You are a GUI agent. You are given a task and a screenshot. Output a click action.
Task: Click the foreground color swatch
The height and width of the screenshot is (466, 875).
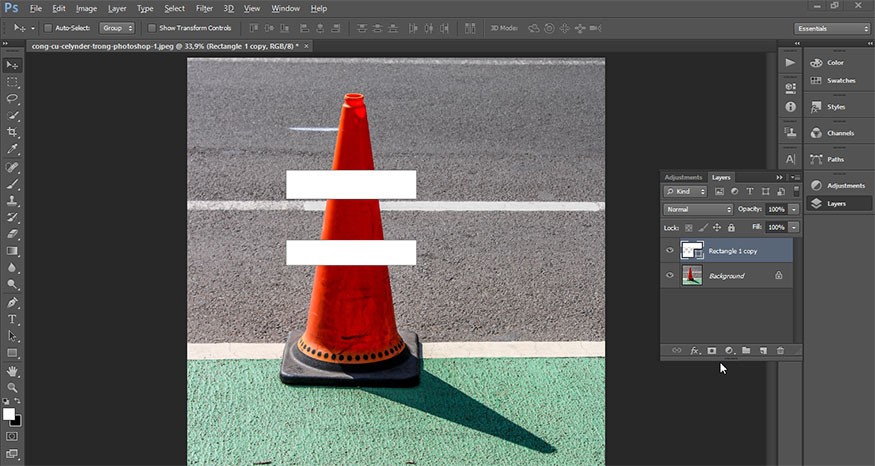tap(9, 413)
